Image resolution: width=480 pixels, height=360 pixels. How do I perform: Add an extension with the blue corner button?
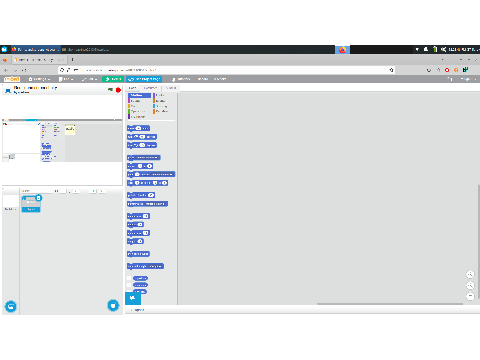click(x=133, y=298)
